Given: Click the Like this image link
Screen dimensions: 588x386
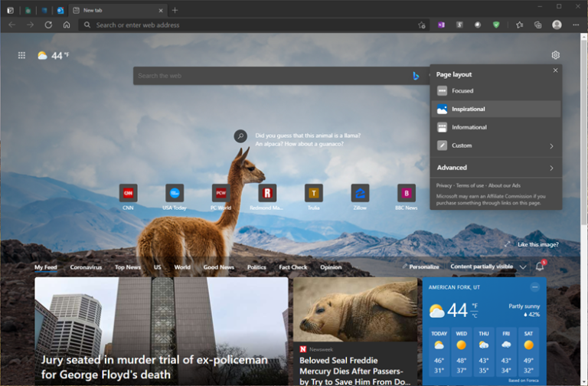Looking at the screenshot, I should [538, 244].
